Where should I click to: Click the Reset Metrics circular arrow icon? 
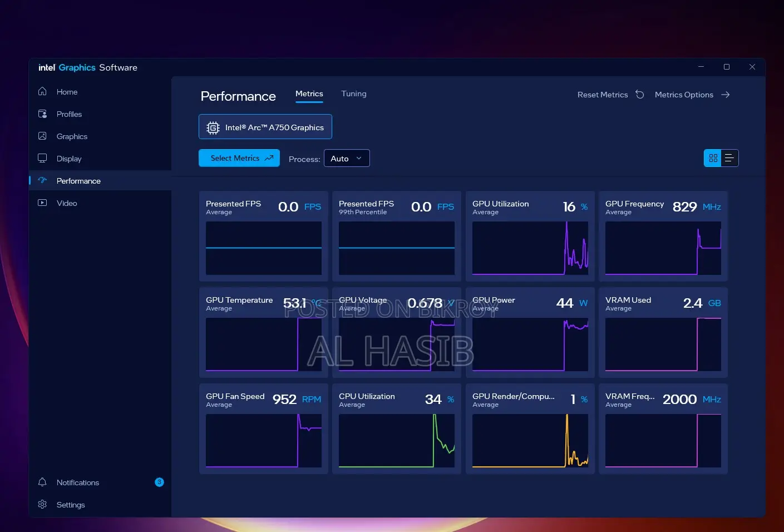[640, 95]
